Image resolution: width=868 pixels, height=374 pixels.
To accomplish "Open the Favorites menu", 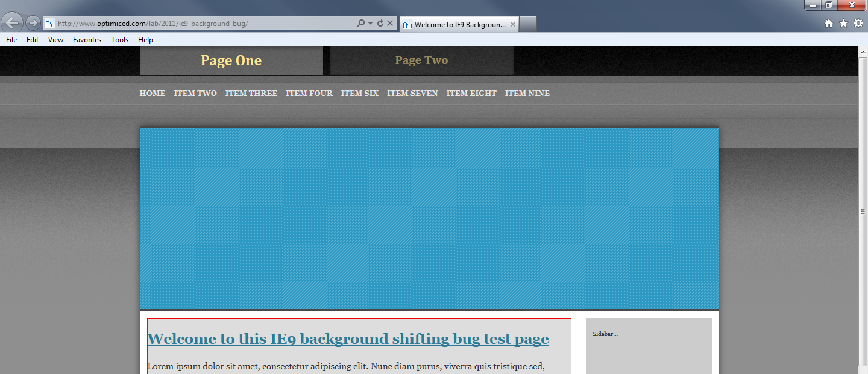I will pyautogui.click(x=87, y=40).
